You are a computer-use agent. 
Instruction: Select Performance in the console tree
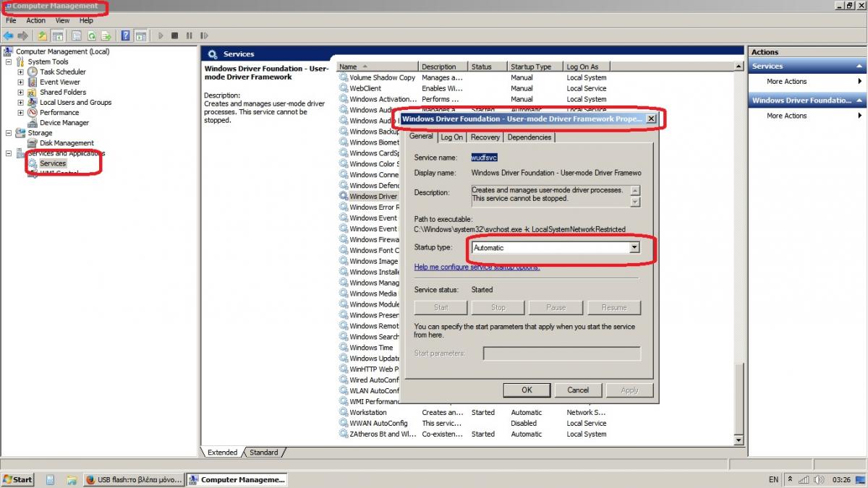(59, 112)
